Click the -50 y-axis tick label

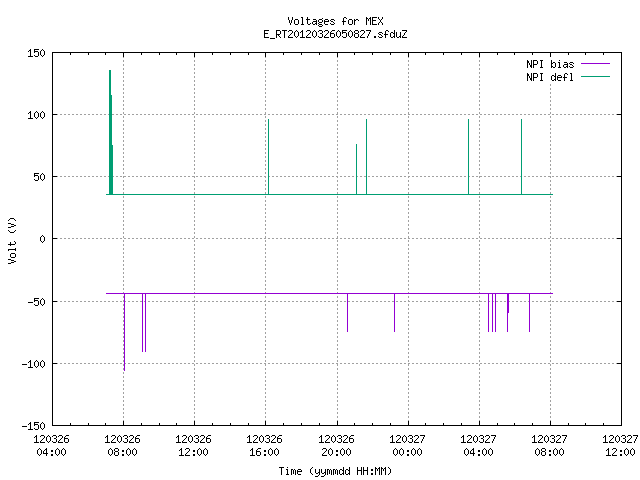pyautogui.click(x=36, y=302)
